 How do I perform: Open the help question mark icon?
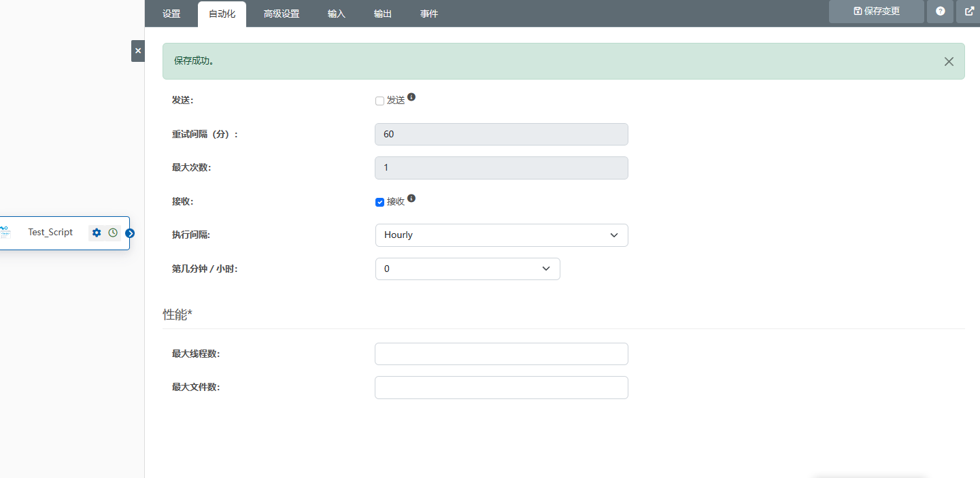click(941, 12)
